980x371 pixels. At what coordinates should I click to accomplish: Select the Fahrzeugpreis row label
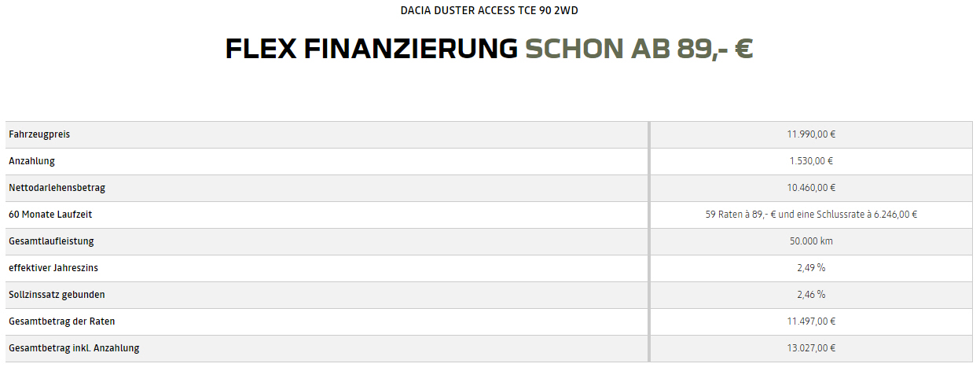pyautogui.click(x=39, y=134)
